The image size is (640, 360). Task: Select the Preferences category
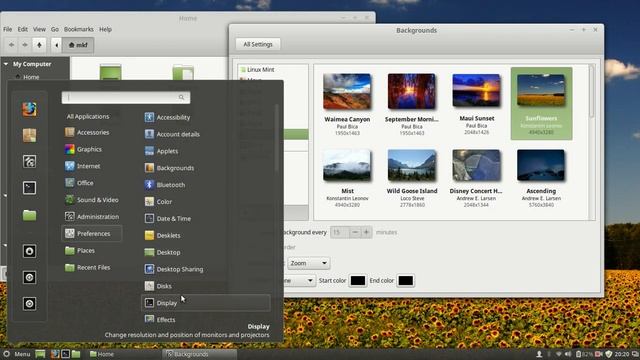[92, 233]
